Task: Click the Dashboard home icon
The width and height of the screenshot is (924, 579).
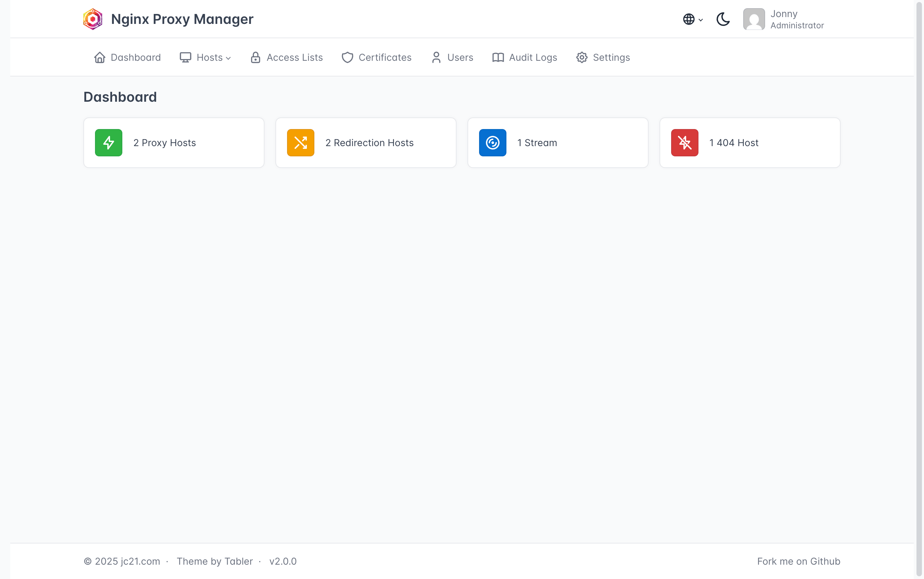Action: (x=100, y=57)
